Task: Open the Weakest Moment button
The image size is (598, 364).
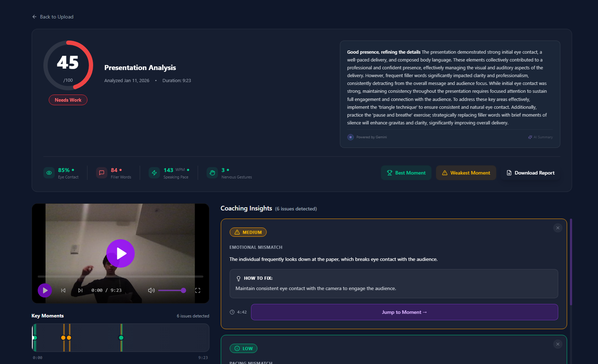Action: [466, 173]
